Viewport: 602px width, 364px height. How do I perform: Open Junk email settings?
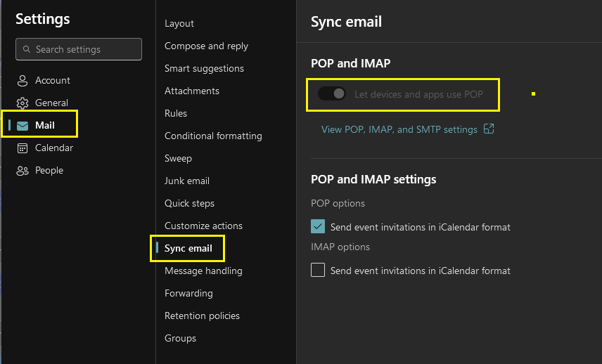point(186,181)
